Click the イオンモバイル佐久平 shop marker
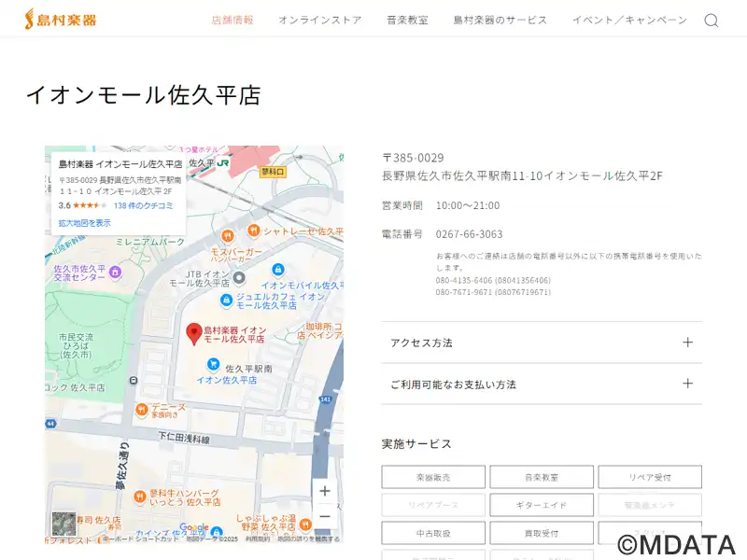This screenshot has height=560, width=747. click(x=278, y=270)
